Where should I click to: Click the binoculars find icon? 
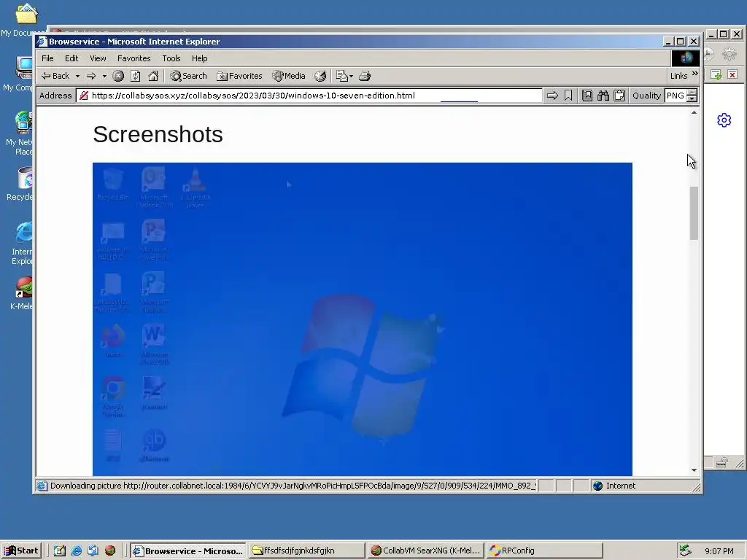pyautogui.click(x=603, y=96)
